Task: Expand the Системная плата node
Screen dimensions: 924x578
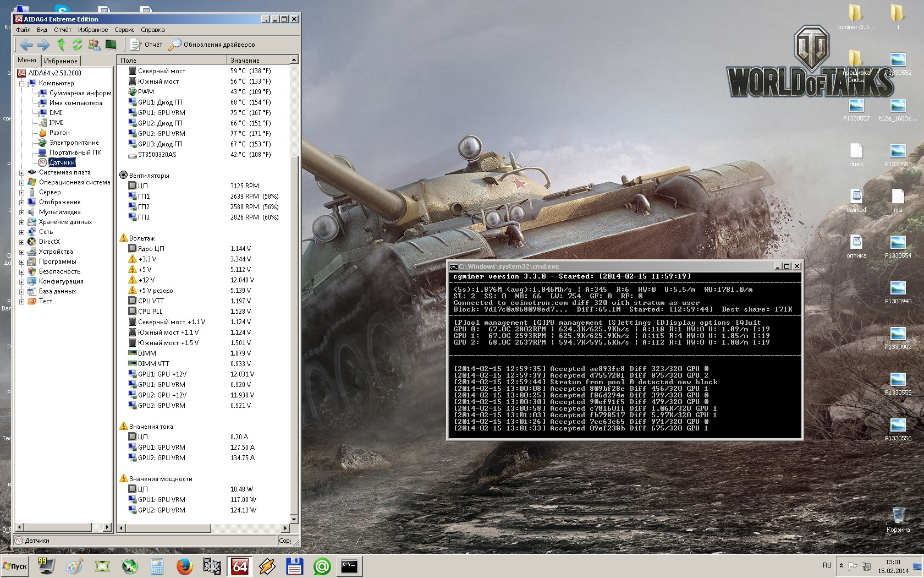Action: tap(22, 173)
